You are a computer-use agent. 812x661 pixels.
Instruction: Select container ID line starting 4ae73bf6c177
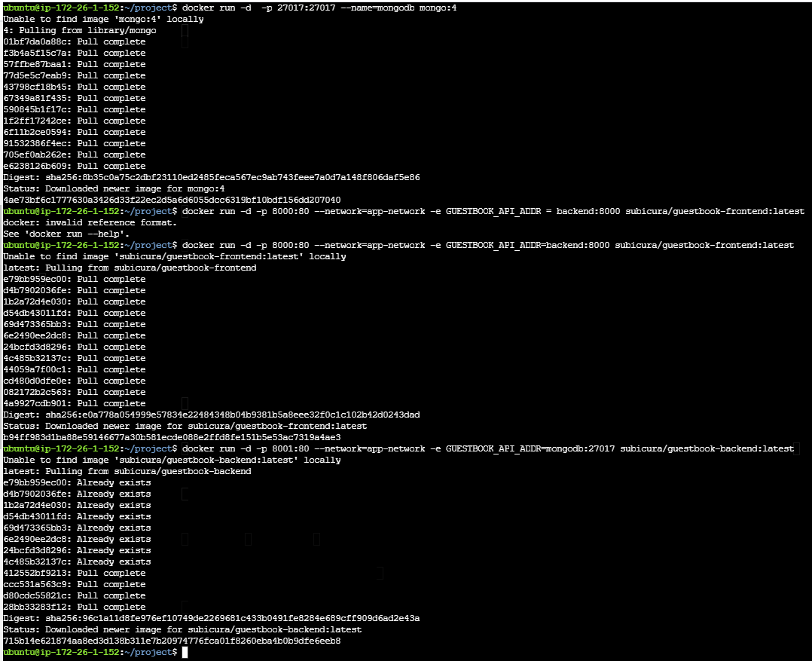click(172, 200)
